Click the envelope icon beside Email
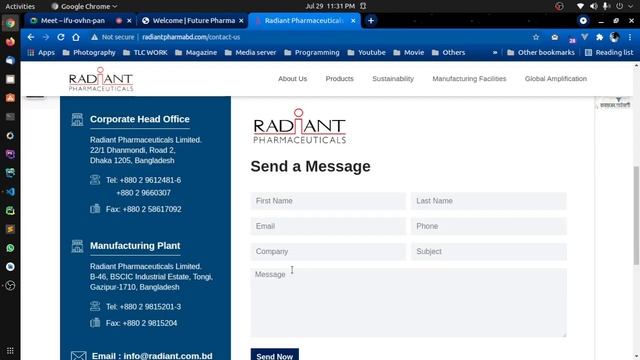Viewport: 640px width, 360px height. pyautogui.click(x=78, y=356)
